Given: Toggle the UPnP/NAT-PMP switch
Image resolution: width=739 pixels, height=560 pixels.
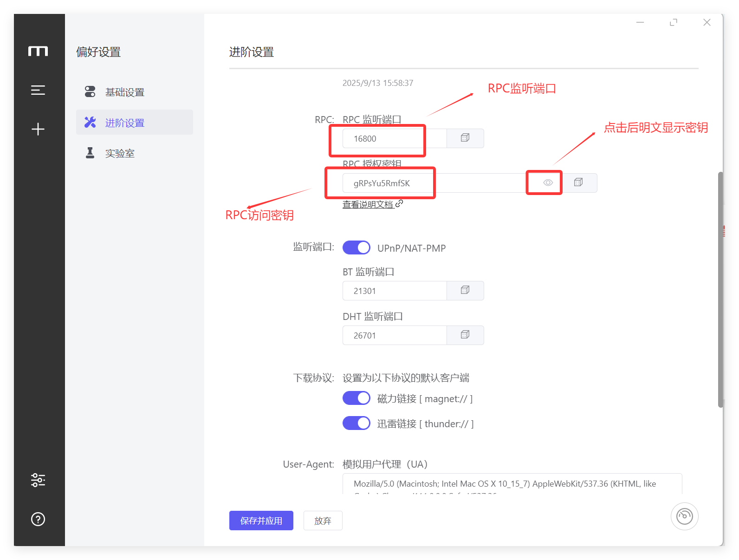Looking at the screenshot, I should pyautogui.click(x=357, y=248).
